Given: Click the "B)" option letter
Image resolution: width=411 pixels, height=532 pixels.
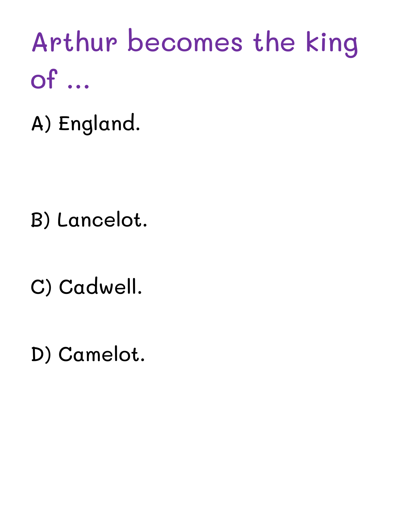Looking at the screenshot, I should click(x=40, y=221).
